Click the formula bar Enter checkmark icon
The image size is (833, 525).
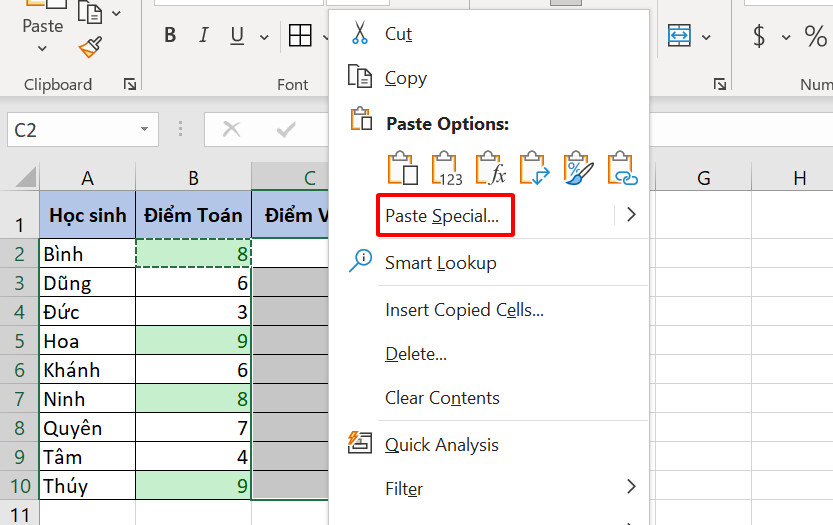pyautogui.click(x=286, y=129)
